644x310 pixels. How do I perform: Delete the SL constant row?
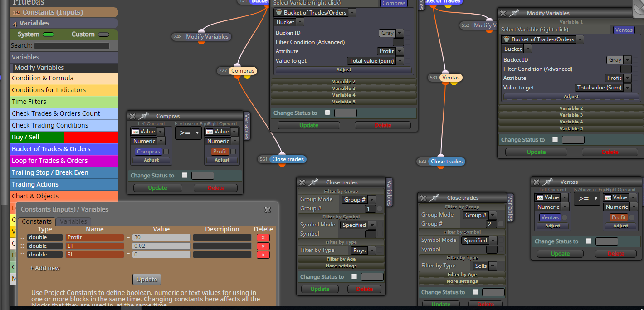coord(263,255)
